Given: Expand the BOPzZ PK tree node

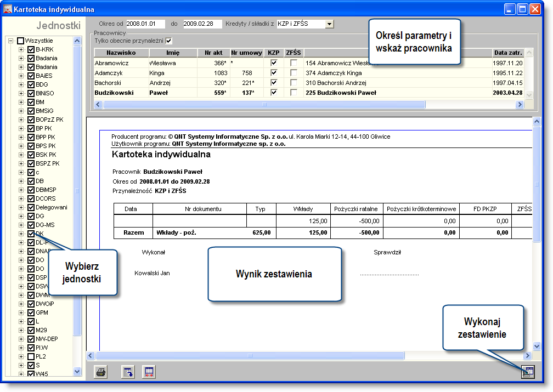Looking at the screenshot, I should [21, 120].
